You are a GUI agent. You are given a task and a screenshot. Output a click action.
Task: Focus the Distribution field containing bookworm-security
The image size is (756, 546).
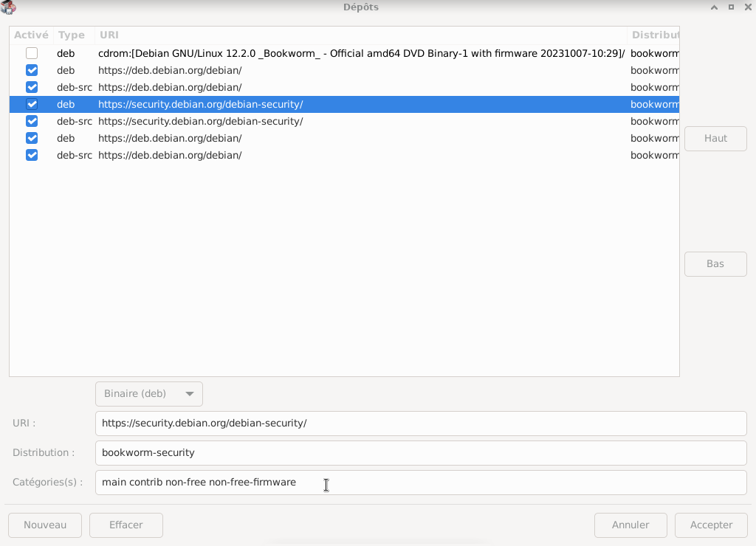click(x=421, y=452)
